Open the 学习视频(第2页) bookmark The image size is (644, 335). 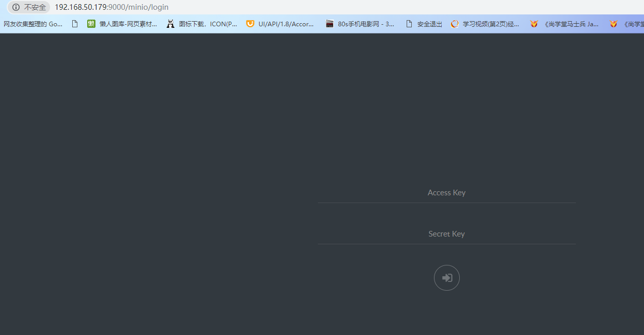coord(485,24)
